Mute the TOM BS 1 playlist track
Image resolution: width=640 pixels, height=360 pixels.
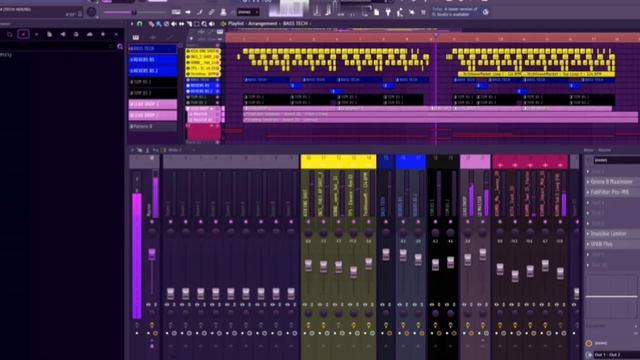217,97
